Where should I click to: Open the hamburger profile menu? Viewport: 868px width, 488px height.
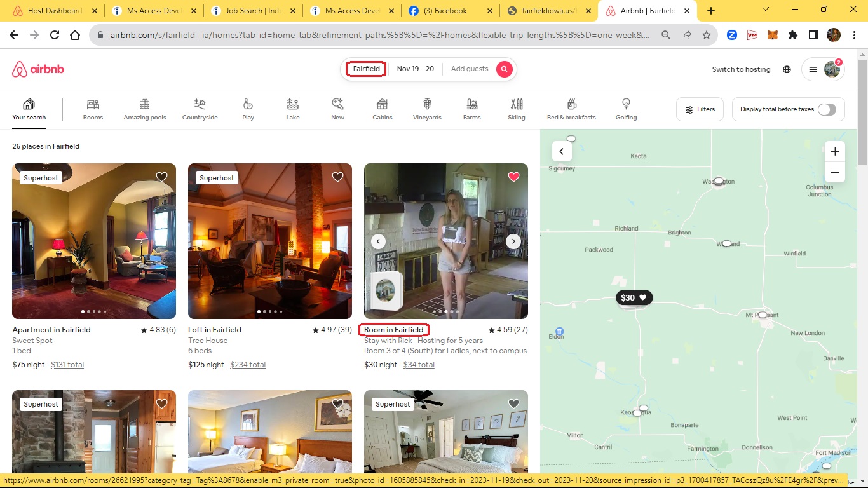pyautogui.click(x=823, y=69)
